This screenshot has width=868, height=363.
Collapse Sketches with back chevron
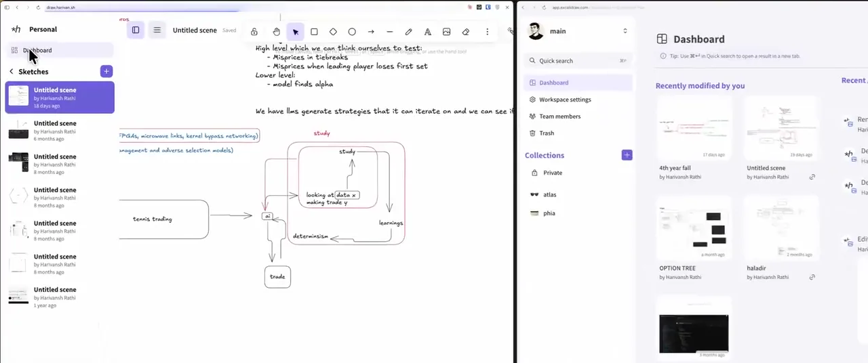[12, 71]
